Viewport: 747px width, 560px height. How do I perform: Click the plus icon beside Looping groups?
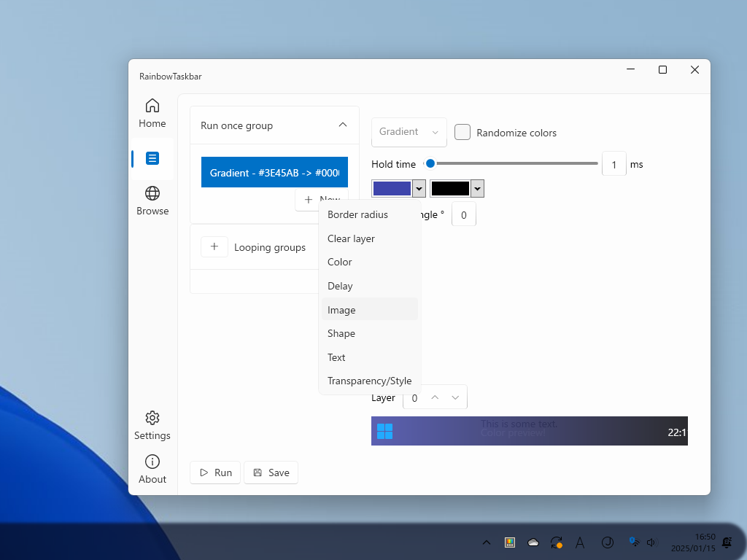click(x=214, y=246)
